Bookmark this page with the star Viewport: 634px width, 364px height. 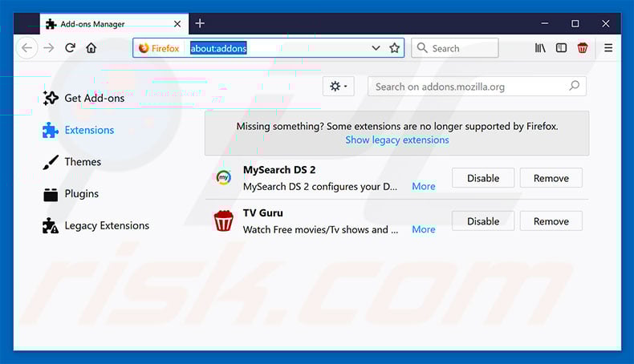(394, 48)
